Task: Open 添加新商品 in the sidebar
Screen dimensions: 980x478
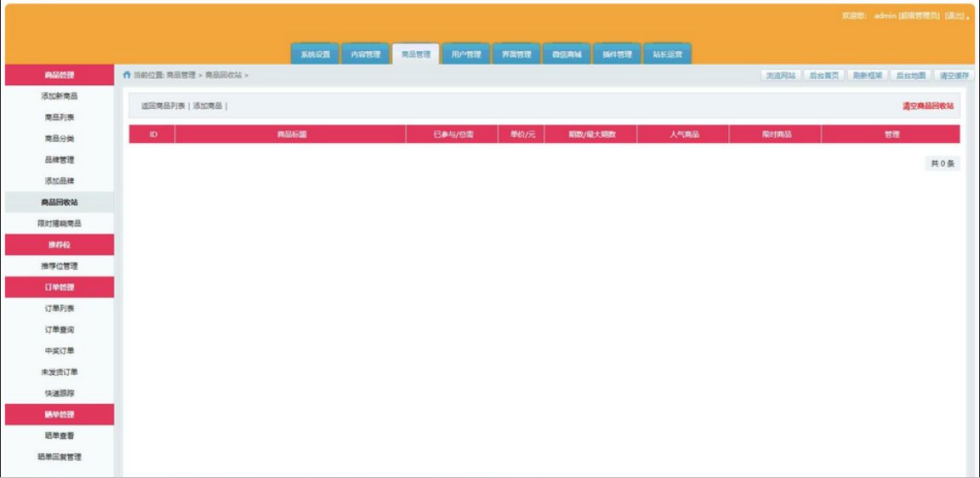Action: click(60, 96)
